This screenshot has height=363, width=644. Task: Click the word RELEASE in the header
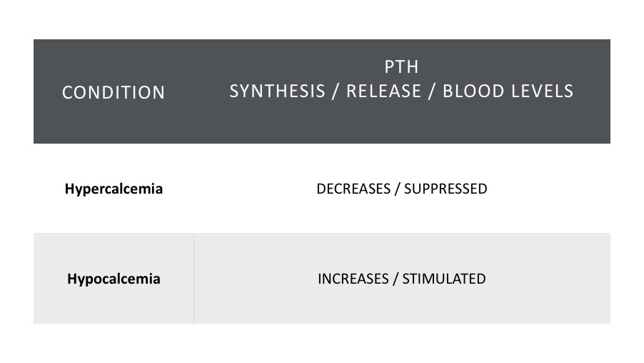click(383, 91)
